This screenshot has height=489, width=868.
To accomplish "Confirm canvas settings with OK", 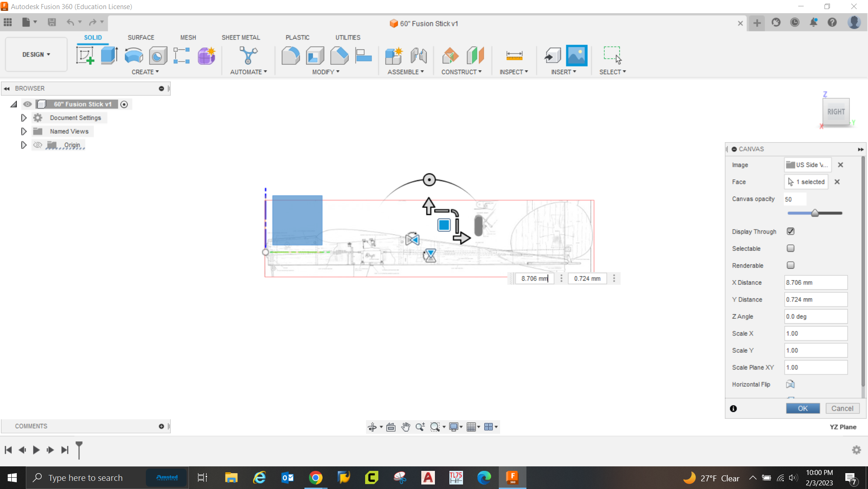I will (x=802, y=408).
